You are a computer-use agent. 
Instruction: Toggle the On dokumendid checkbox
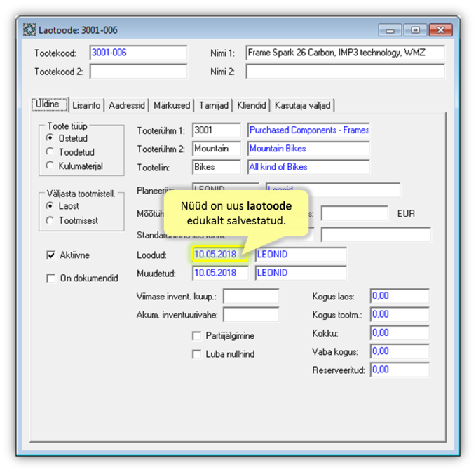click(x=51, y=278)
